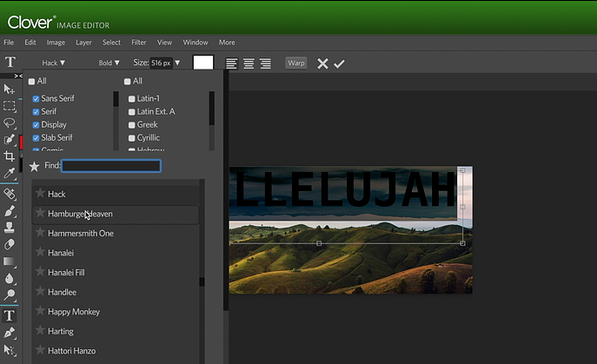The width and height of the screenshot is (597, 364).
Task: Uncheck the Slab Serif checkbox
Action: (36, 138)
